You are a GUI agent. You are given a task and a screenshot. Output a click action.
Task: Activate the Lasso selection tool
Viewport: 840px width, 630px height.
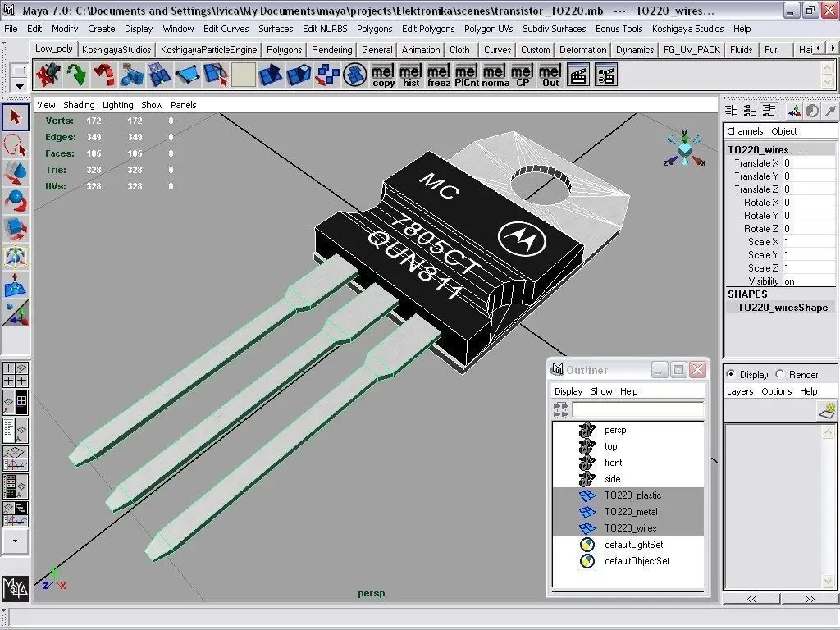(16, 144)
